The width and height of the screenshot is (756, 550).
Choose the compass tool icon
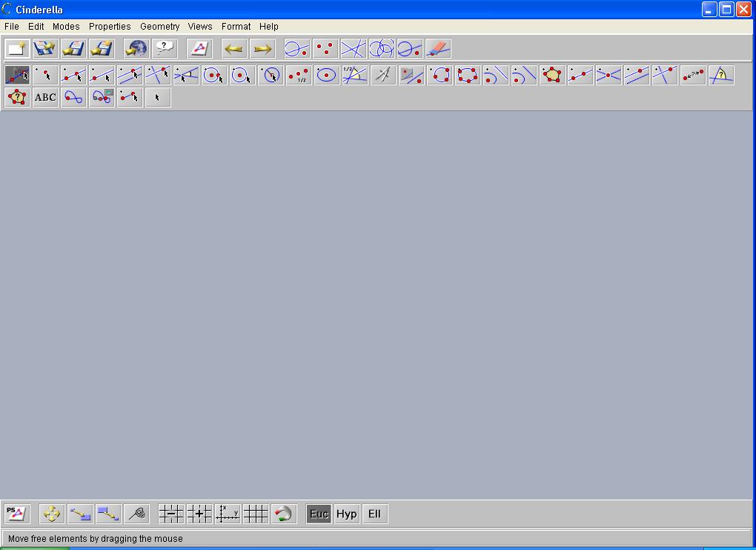383,75
